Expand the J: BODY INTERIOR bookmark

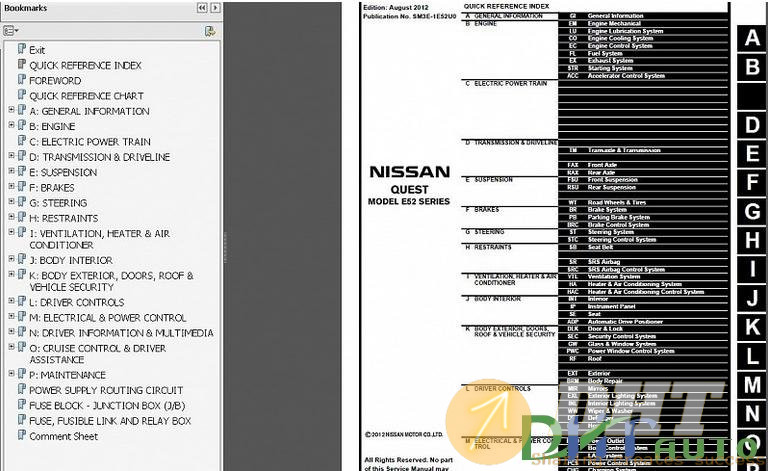(11, 259)
